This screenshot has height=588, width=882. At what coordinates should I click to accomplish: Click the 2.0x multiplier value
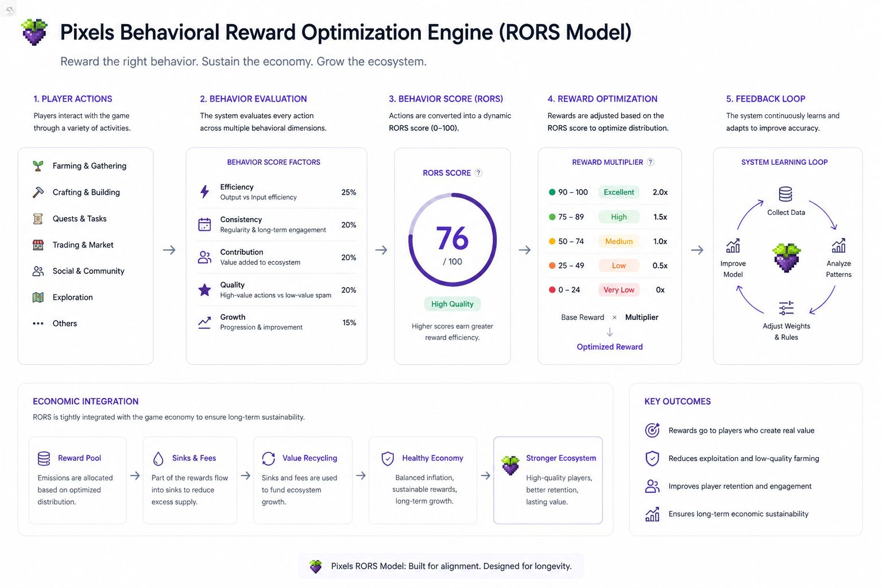coord(660,192)
